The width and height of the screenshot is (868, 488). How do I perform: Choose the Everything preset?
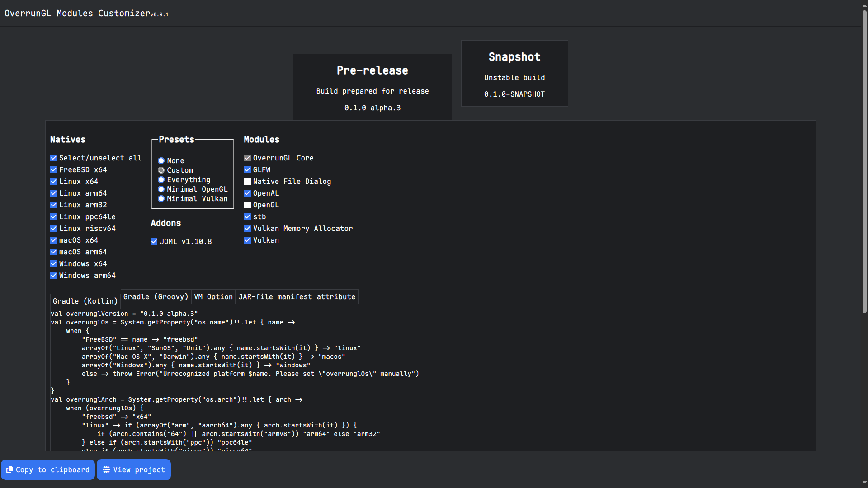click(x=161, y=180)
